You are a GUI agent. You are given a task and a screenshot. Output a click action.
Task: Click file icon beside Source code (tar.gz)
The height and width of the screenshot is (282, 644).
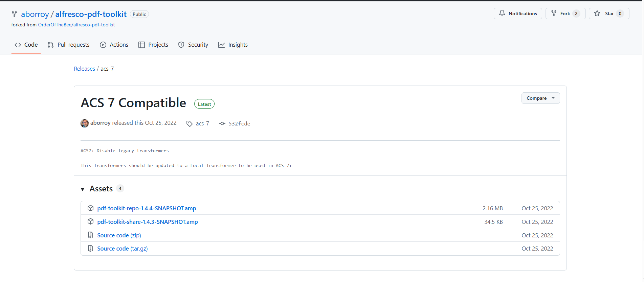(x=90, y=249)
